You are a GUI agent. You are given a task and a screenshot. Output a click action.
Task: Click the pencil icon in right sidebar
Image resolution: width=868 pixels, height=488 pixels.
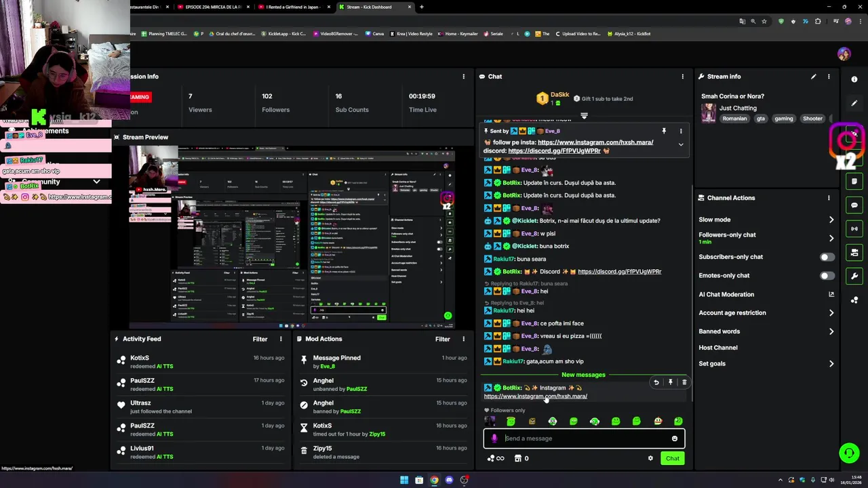(x=854, y=103)
